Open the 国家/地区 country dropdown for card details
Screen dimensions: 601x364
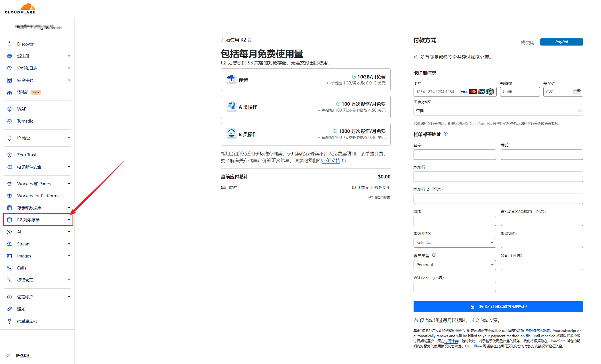click(x=498, y=110)
